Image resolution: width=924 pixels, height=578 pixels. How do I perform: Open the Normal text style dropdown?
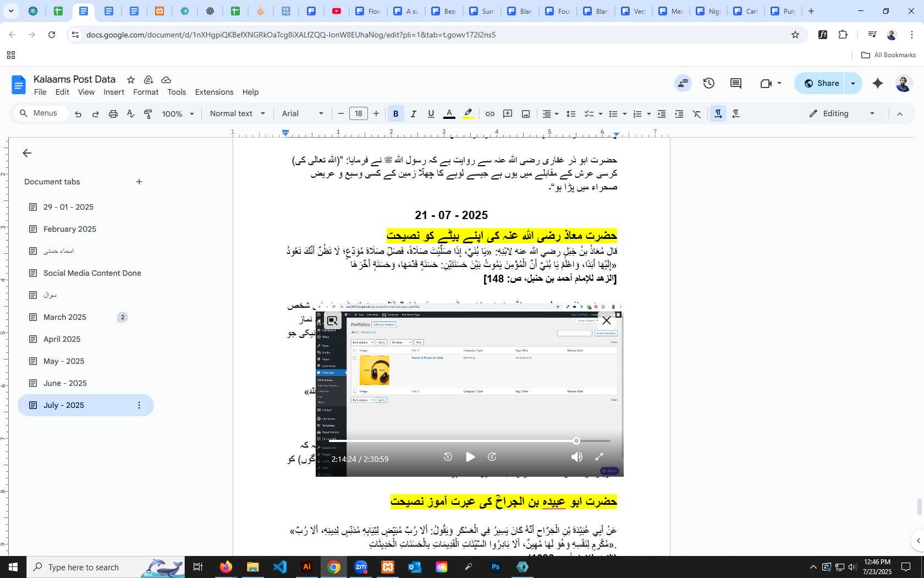238,114
